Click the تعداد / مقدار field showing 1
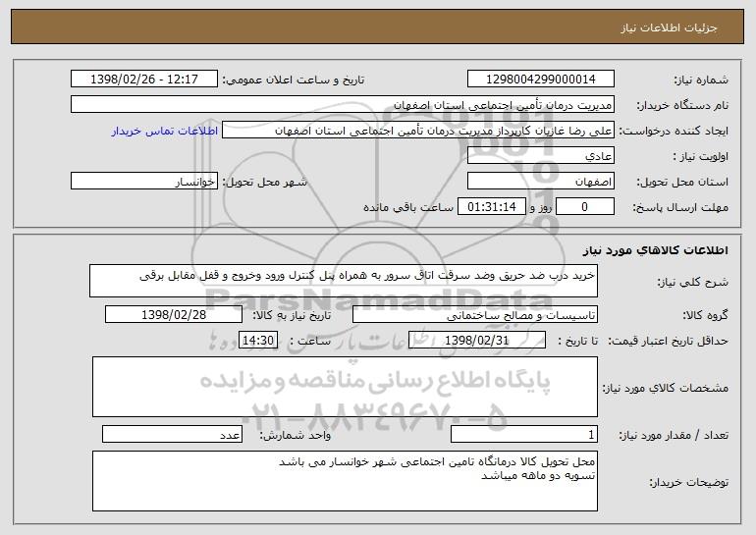 (x=524, y=434)
